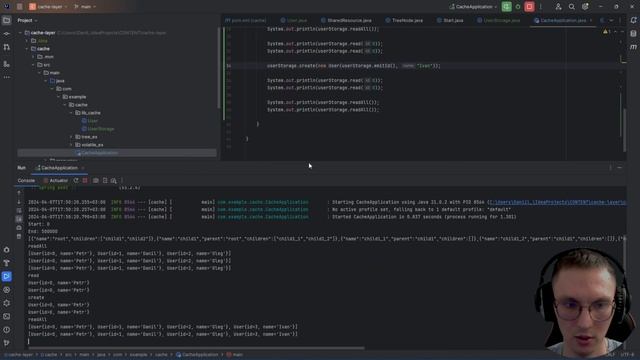This screenshot has width=640, height=360.
Task: Show more tool windows ellipsis icon
Action: click(7, 77)
